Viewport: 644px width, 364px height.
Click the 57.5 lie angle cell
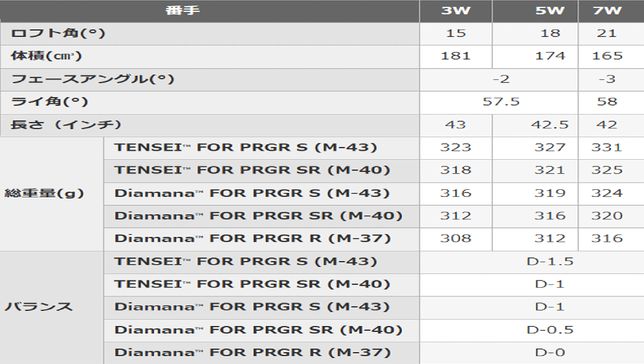pos(501,101)
